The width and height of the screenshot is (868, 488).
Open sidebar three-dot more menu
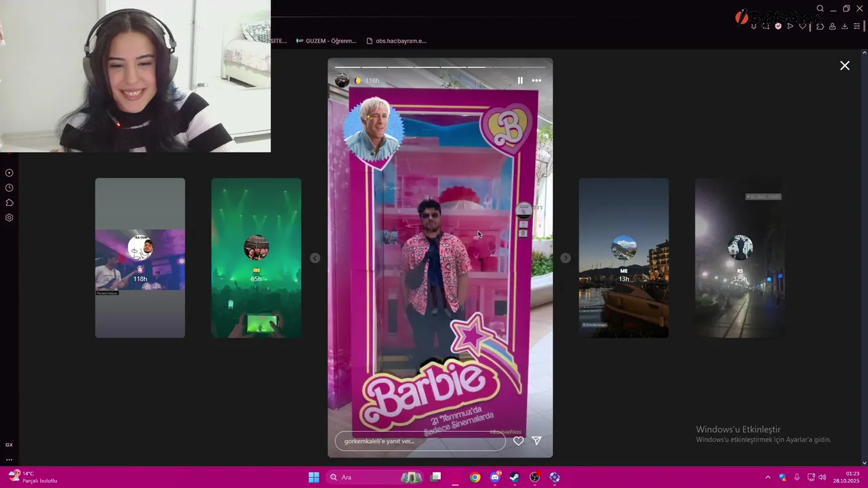click(x=9, y=460)
